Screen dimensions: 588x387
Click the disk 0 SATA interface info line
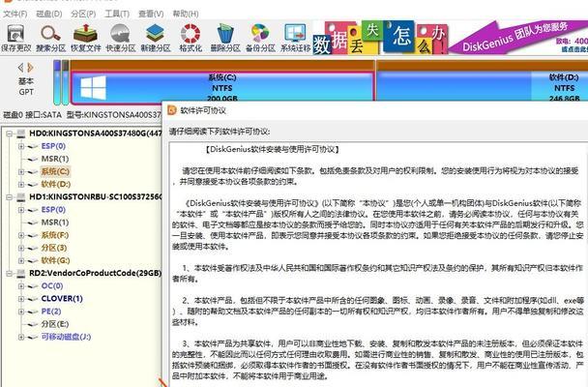pos(82,115)
